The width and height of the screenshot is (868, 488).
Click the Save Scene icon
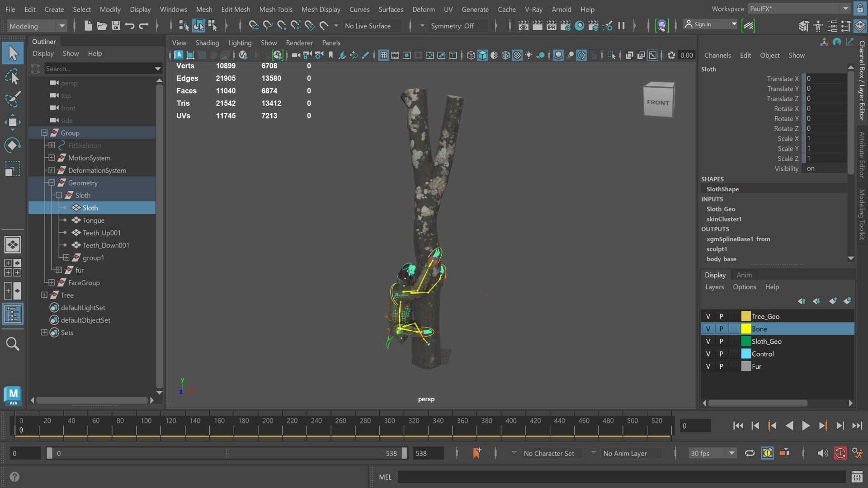pos(116,26)
